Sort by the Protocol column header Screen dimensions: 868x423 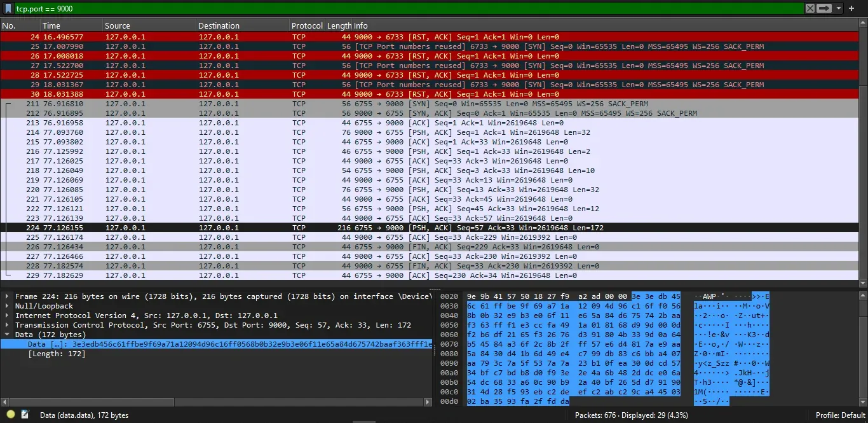pyautogui.click(x=307, y=25)
